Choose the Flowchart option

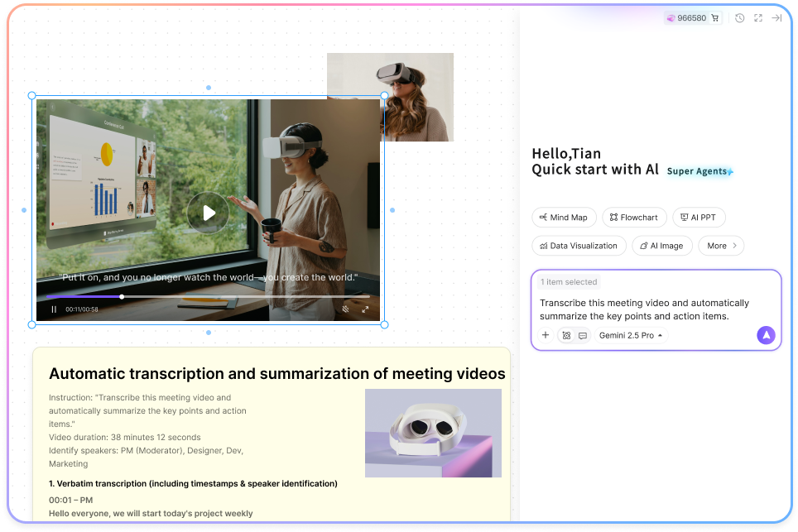click(633, 218)
